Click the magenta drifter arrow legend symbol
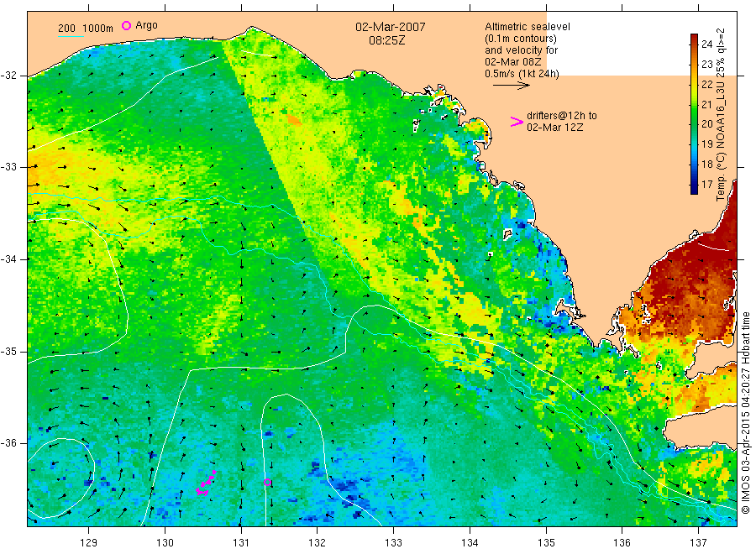 pyautogui.click(x=517, y=122)
